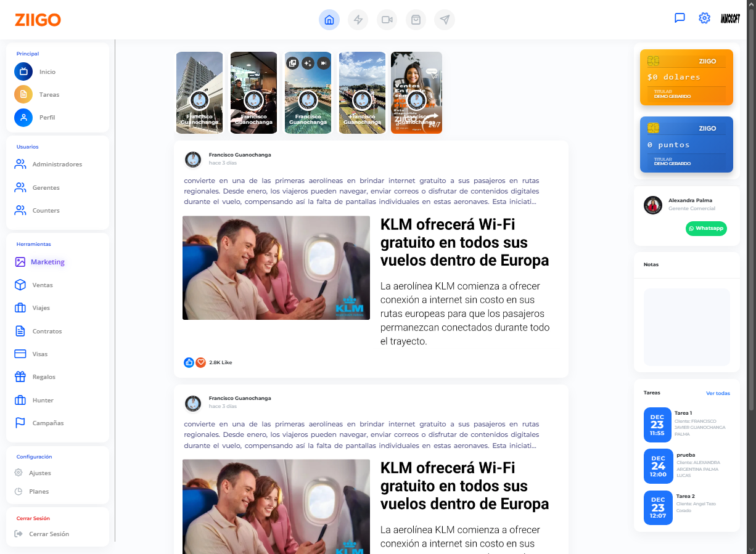Open Campañas from the sidebar
Image resolution: width=756 pixels, height=554 pixels.
(x=48, y=423)
